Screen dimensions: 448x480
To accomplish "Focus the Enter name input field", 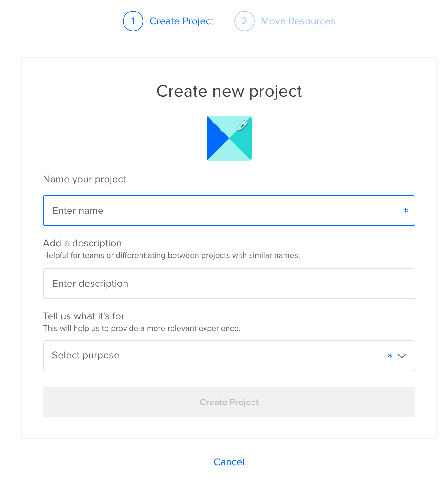I will click(x=229, y=211).
